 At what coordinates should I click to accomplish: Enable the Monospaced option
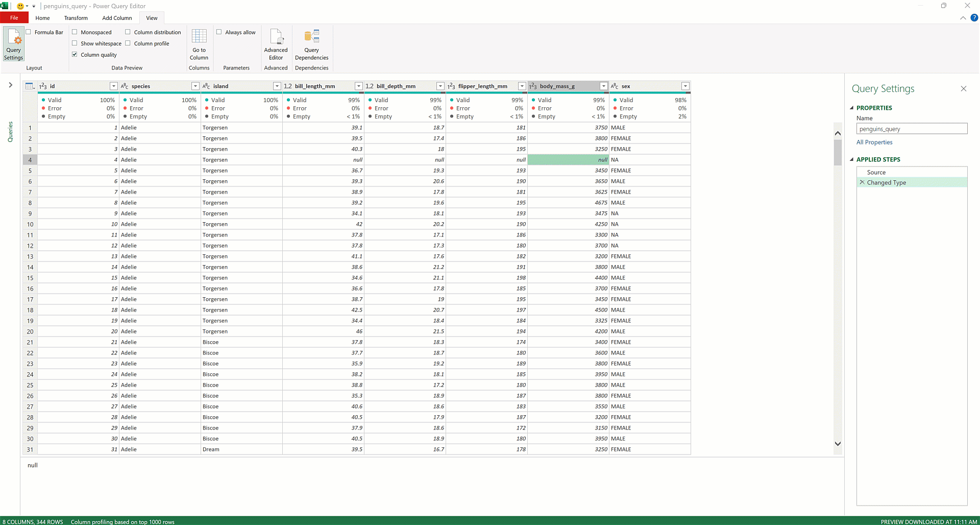click(x=76, y=32)
